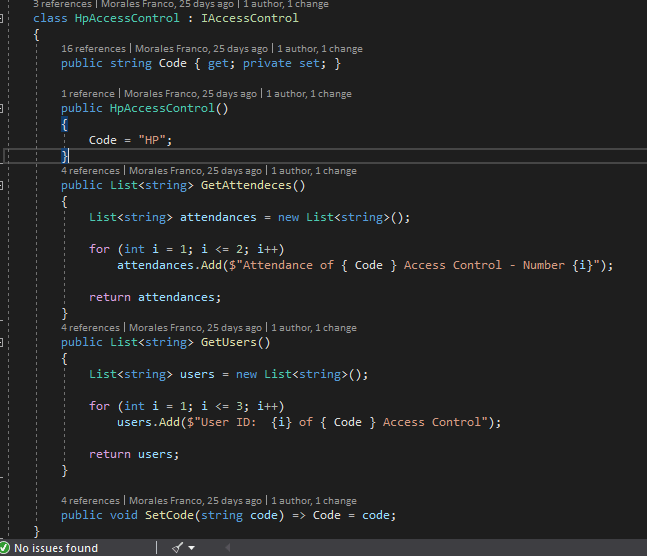Collapse the HpAccessControl class outlining toggle
647x556 pixels.
pos(1,18)
